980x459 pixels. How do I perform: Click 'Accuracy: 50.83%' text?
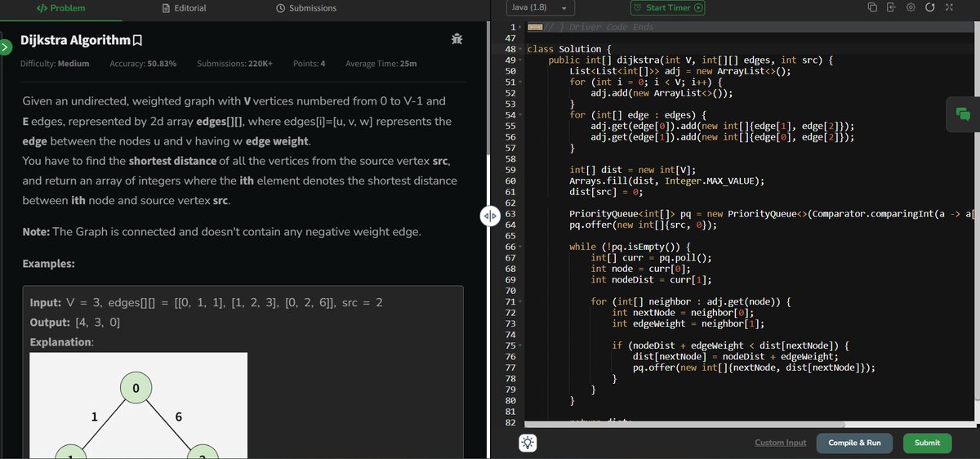click(143, 64)
